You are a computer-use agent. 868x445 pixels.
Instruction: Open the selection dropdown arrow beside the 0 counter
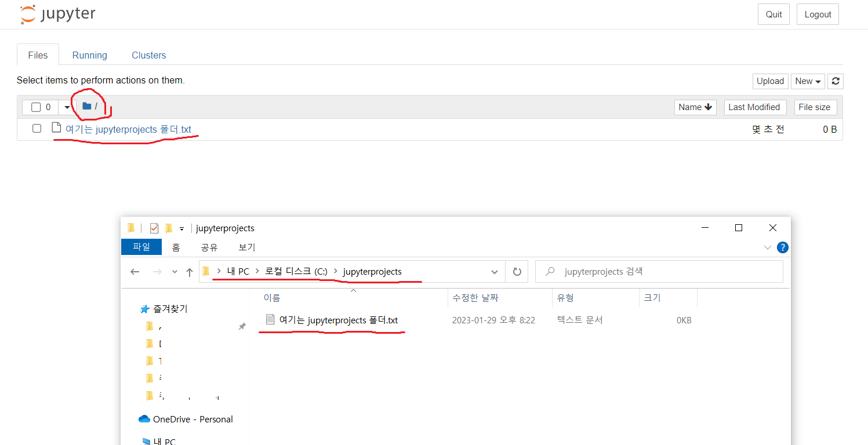(67, 107)
